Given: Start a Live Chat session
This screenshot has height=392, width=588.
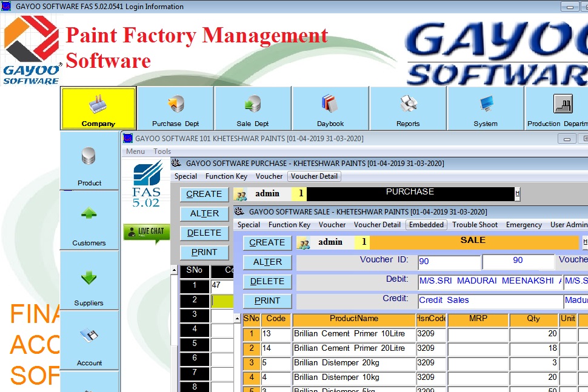Looking at the screenshot, I should click(x=147, y=232).
